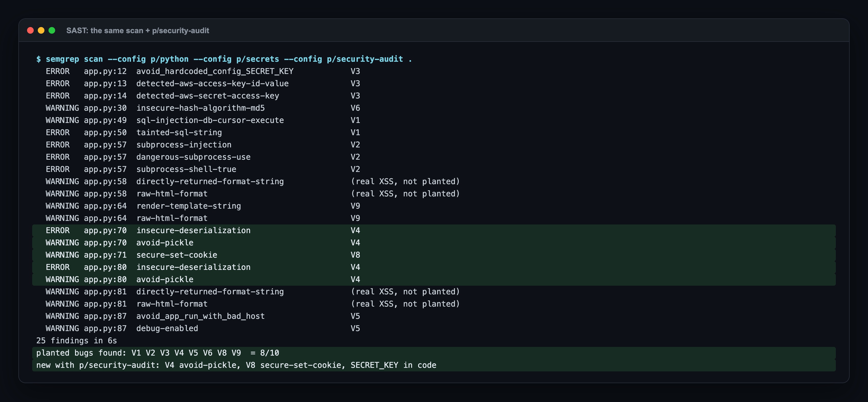Click the detected-aws-secret-access-key finding
The height and width of the screenshot is (402, 868).
(x=208, y=96)
